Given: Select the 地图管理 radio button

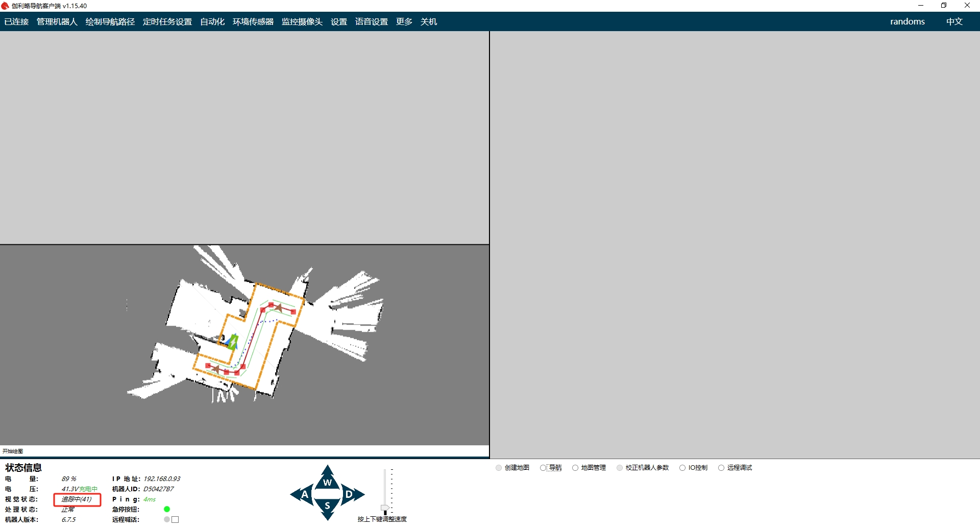Looking at the screenshot, I should (575, 468).
